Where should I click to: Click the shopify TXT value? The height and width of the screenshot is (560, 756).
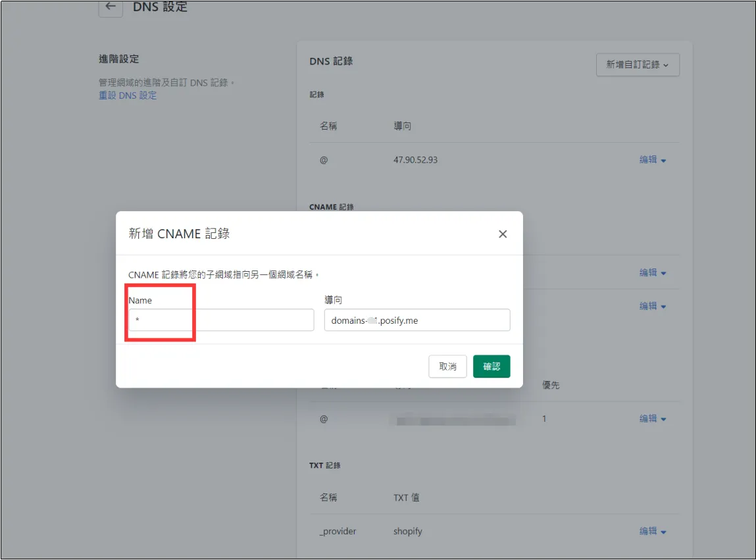click(407, 531)
